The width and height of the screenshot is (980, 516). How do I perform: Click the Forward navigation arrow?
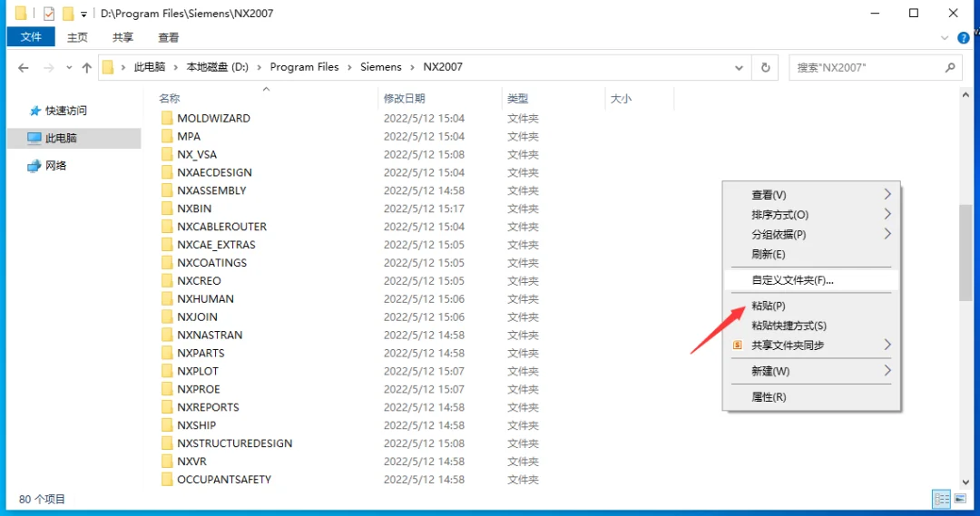[x=48, y=67]
